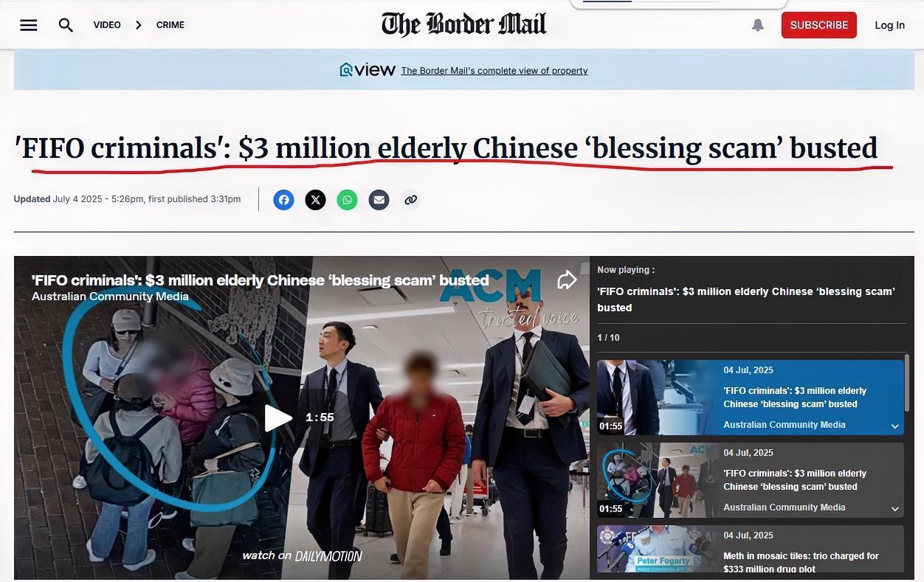Click Log In link
The height and width of the screenshot is (582, 924).
(889, 25)
